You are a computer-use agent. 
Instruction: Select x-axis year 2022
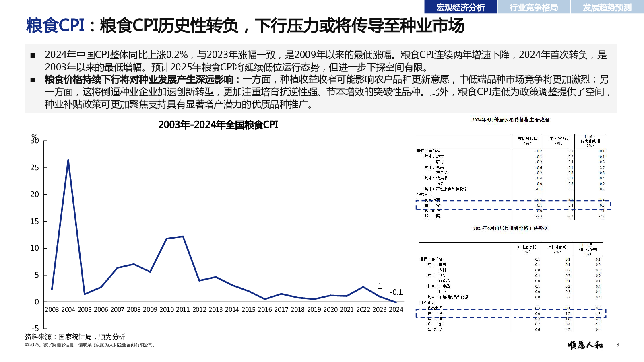[363, 310]
